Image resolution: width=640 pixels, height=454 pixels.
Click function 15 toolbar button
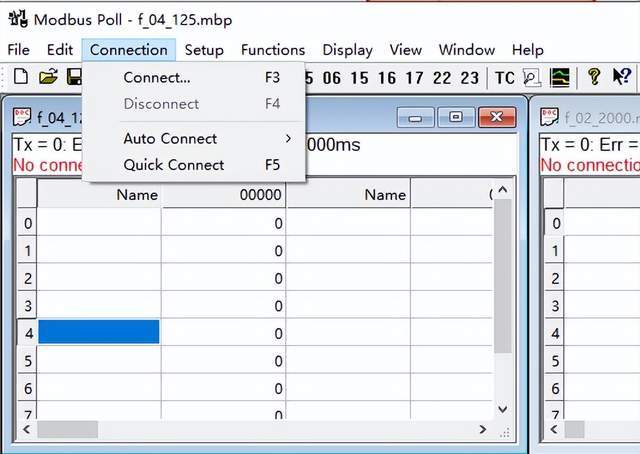pyautogui.click(x=359, y=78)
